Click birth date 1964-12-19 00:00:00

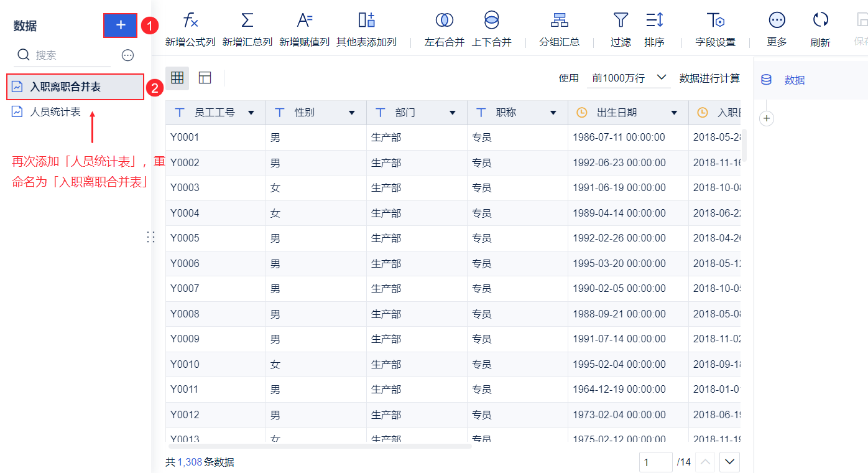pyautogui.click(x=628, y=390)
